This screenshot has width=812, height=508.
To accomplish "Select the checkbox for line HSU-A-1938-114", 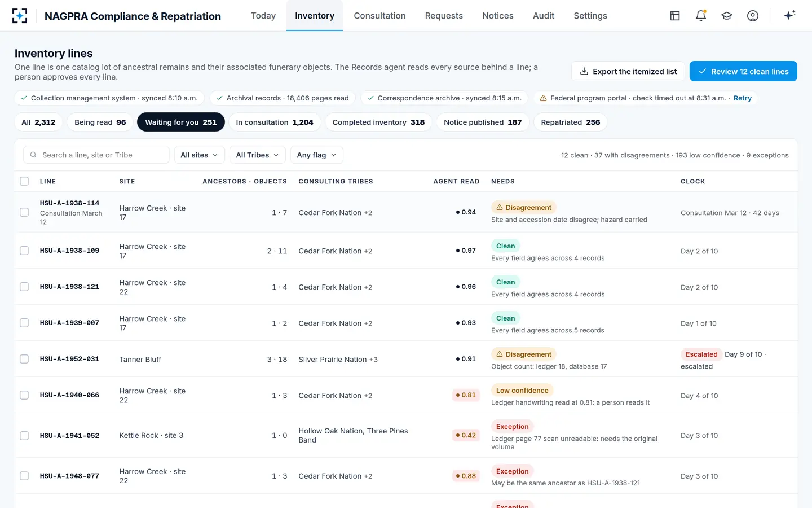I will (x=24, y=212).
